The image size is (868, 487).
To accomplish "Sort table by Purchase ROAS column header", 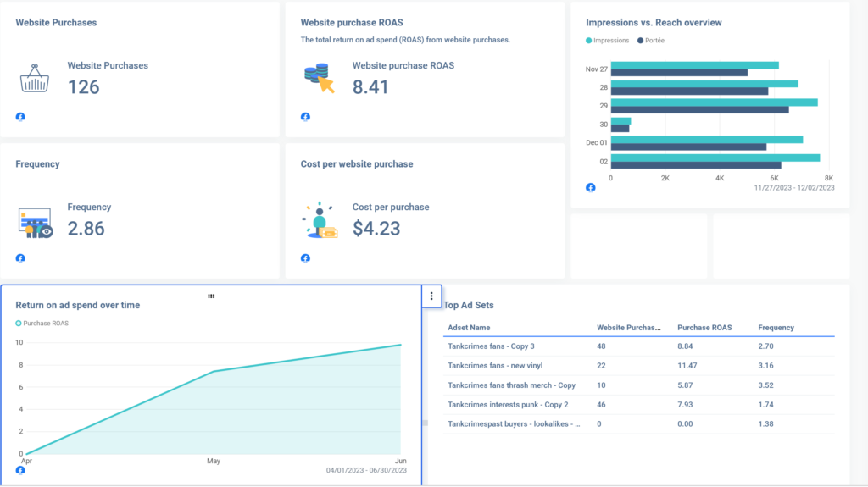I will tap(704, 328).
